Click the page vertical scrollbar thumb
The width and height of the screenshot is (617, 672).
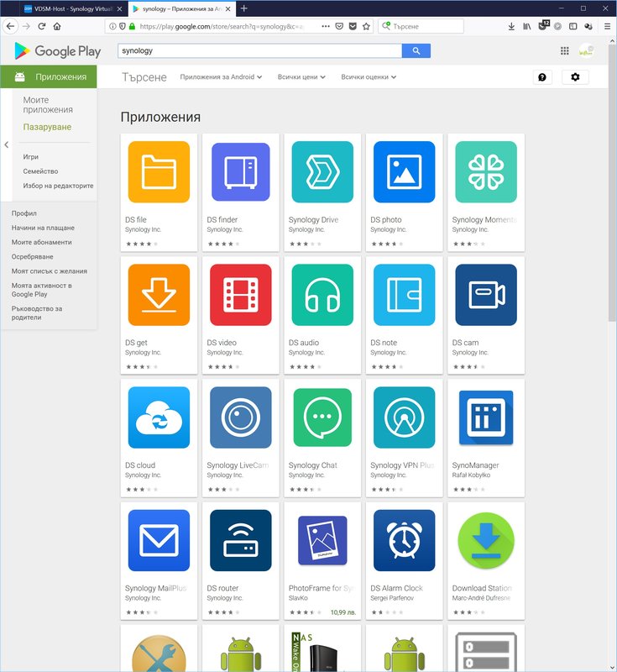(612, 182)
